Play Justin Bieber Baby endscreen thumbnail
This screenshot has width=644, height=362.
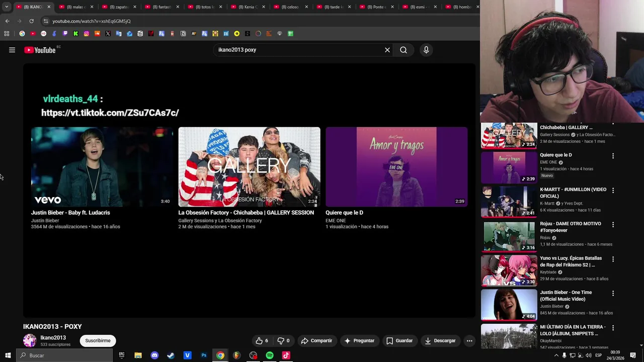click(x=102, y=166)
